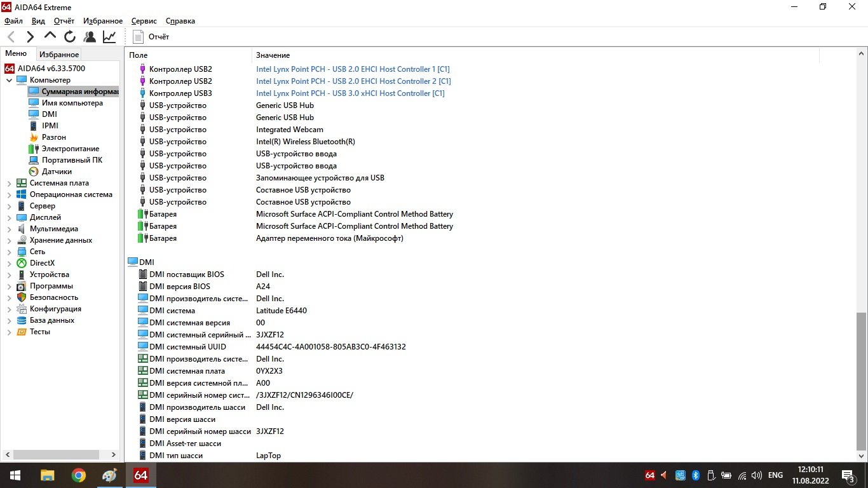This screenshot has height=488, width=868.
Task: Open the volume control in system tray
Action: 756,475
